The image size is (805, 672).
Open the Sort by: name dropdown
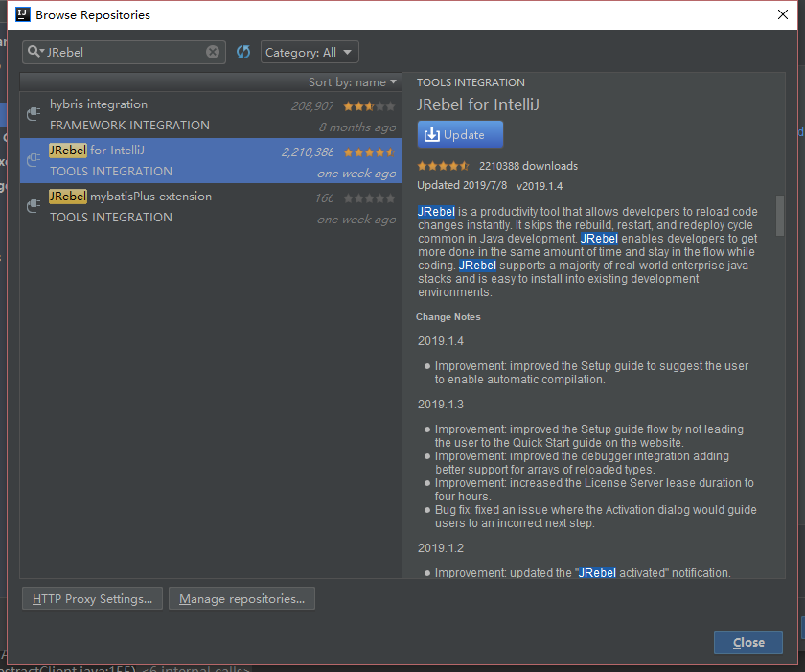coord(352,82)
